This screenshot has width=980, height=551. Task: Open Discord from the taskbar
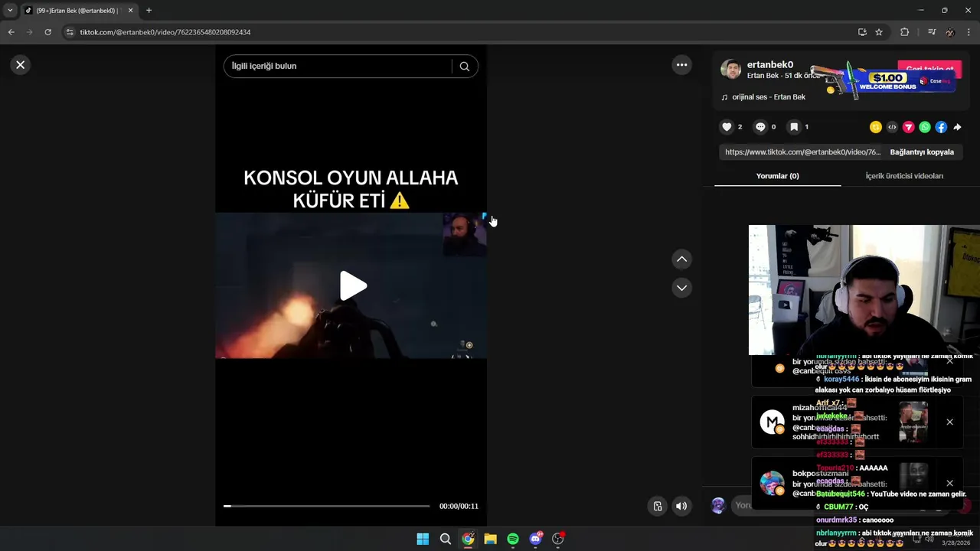click(x=535, y=539)
